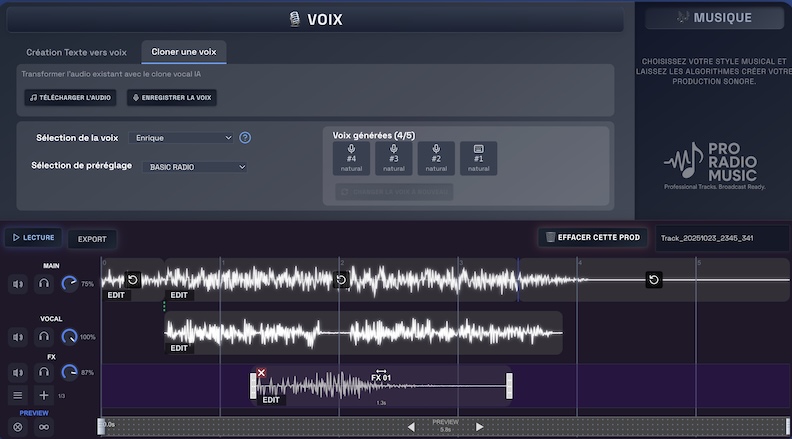Toggle the preview loop infinity icon
The image size is (792, 439).
44,427
